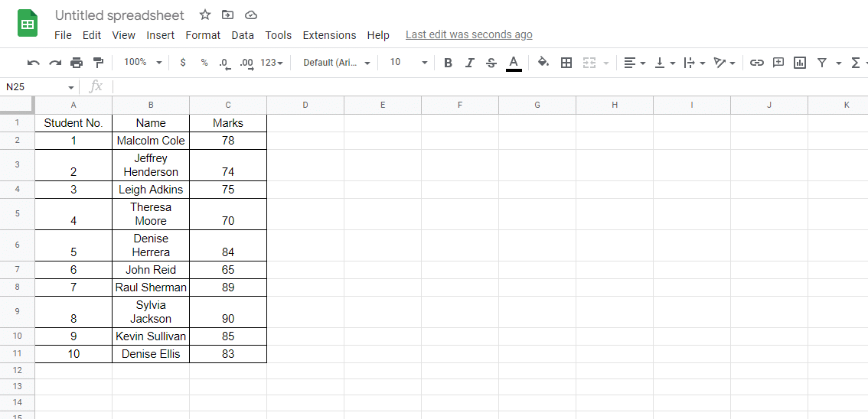
Task: Open the font family dropdown
Action: [337, 63]
